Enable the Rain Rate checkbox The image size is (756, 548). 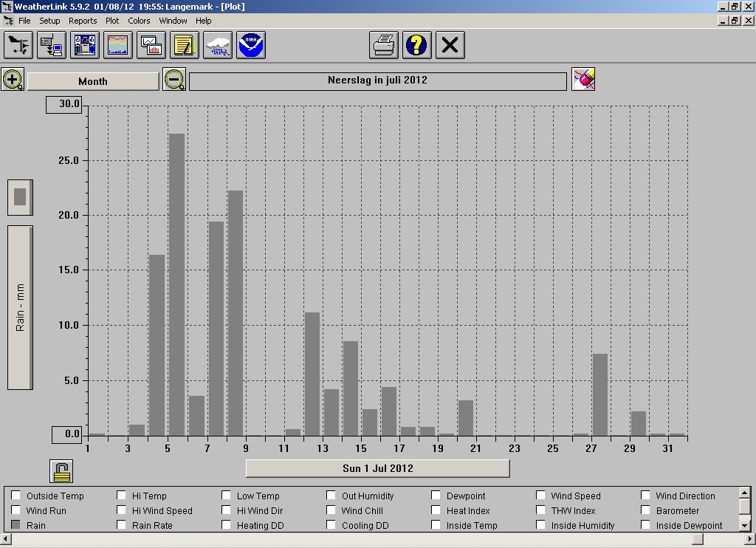pyautogui.click(x=121, y=525)
